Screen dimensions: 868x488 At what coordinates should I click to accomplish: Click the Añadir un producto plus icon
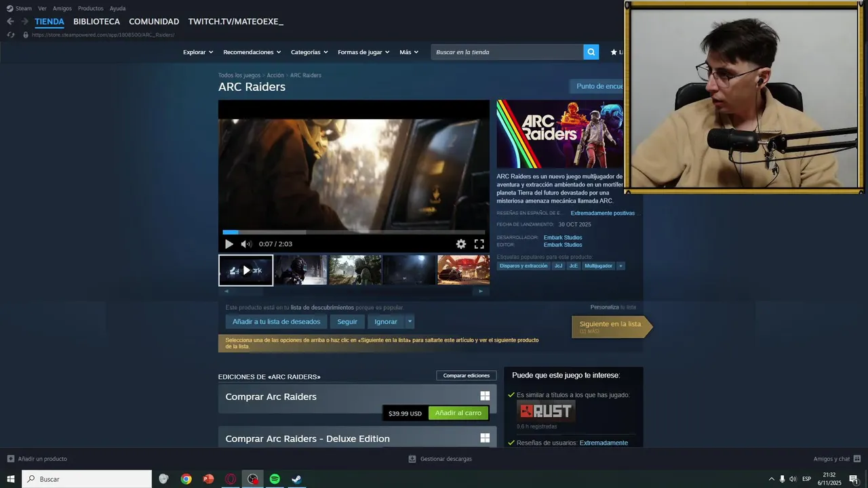tap(11, 459)
